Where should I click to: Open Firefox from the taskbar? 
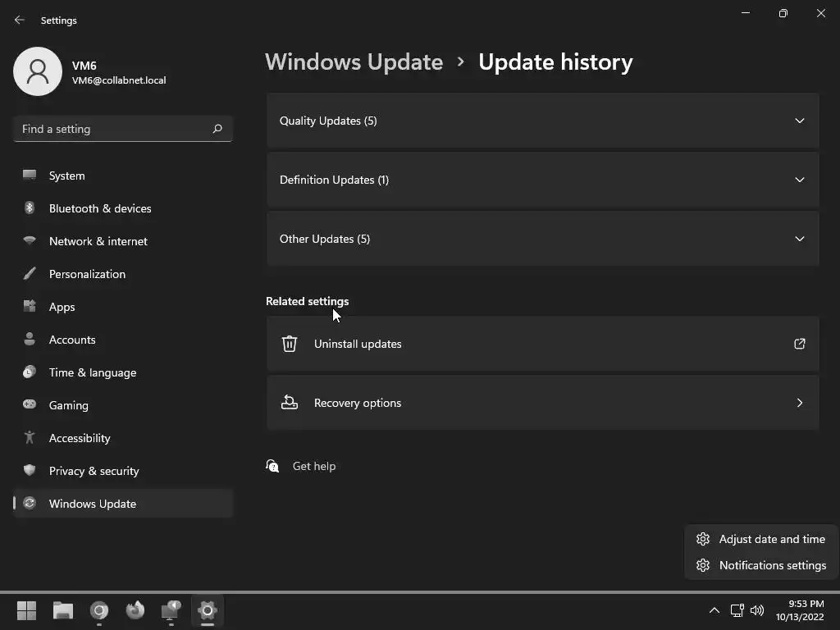click(x=135, y=610)
